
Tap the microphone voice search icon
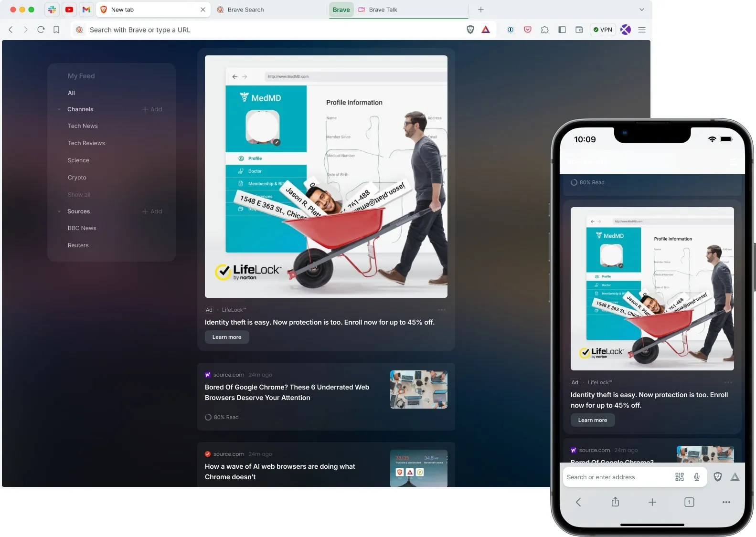click(x=697, y=477)
